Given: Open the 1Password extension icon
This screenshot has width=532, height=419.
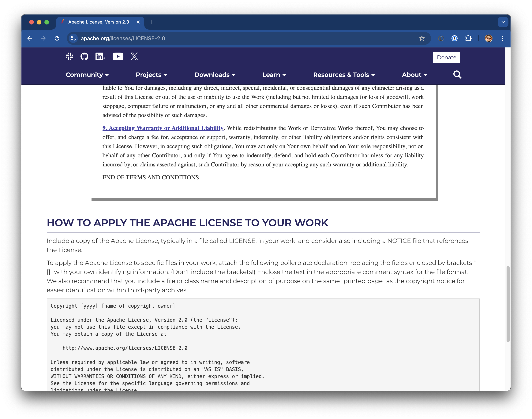Looking at the screenshot, I should click(454, 38).
